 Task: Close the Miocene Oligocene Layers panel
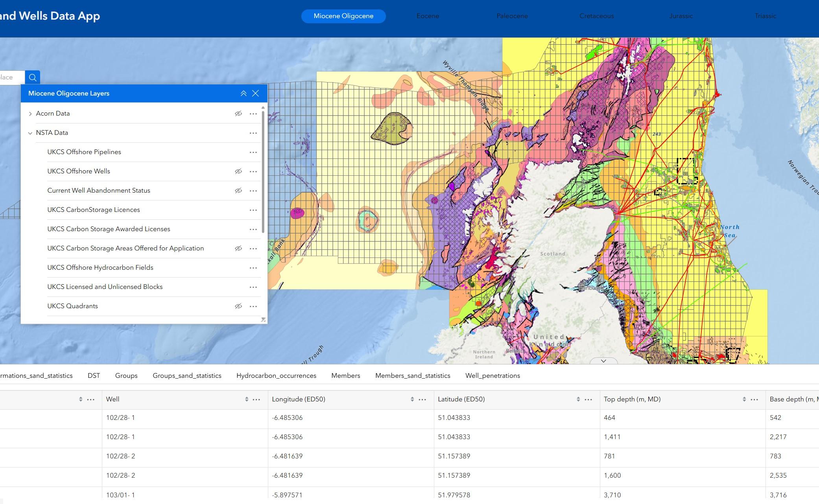click(256, 93)
